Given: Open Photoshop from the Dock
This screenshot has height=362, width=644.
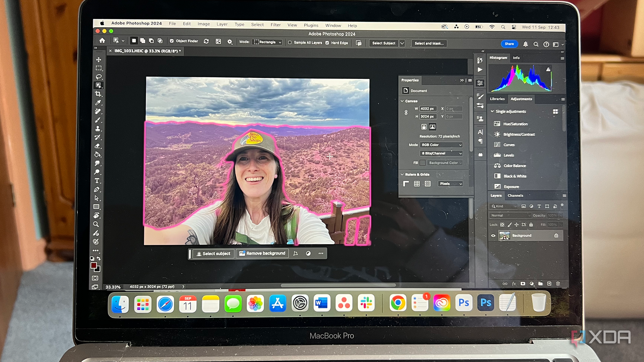Looking at the screenshot, I should point(485,302).
